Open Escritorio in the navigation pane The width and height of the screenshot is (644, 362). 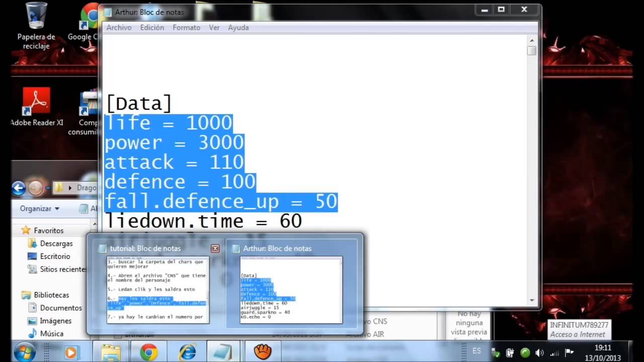click(54, 256)
